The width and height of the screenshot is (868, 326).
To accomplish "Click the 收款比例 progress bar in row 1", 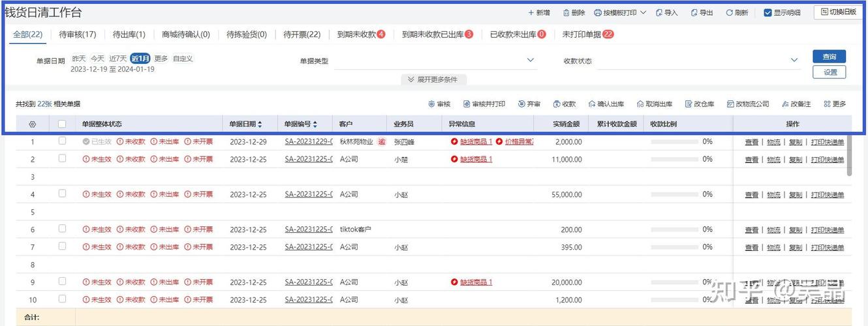I will [675, 141].
